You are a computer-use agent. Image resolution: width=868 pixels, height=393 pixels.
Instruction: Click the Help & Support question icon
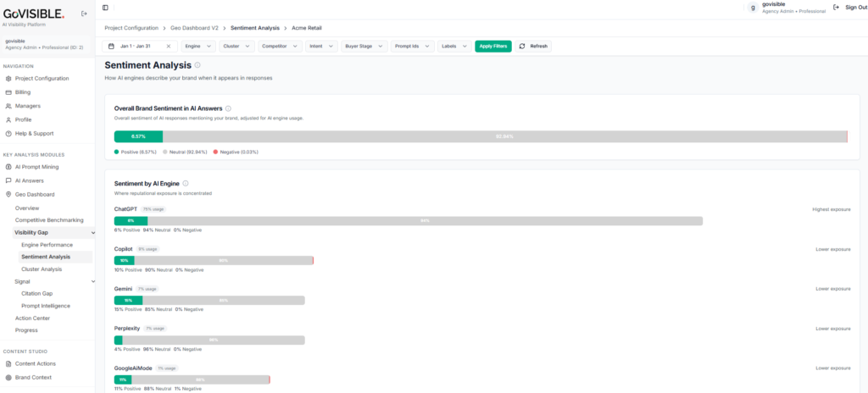(x=8, y=133)
